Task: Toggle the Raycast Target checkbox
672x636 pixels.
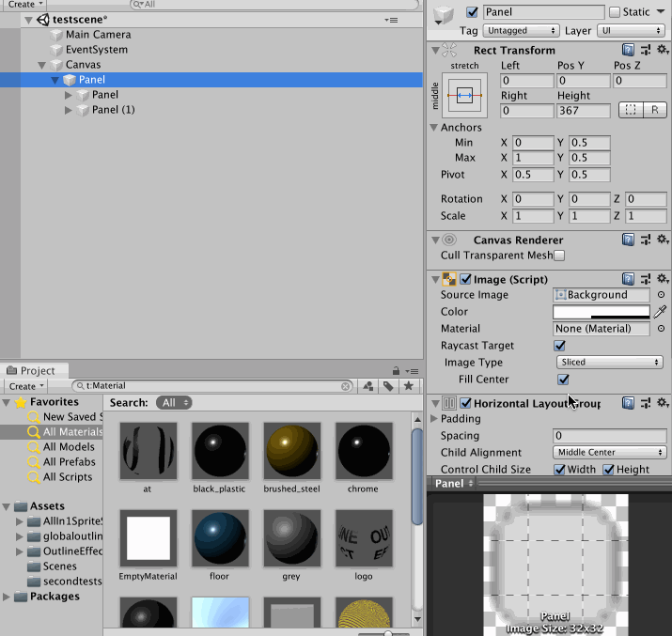Action: (559, 346)
